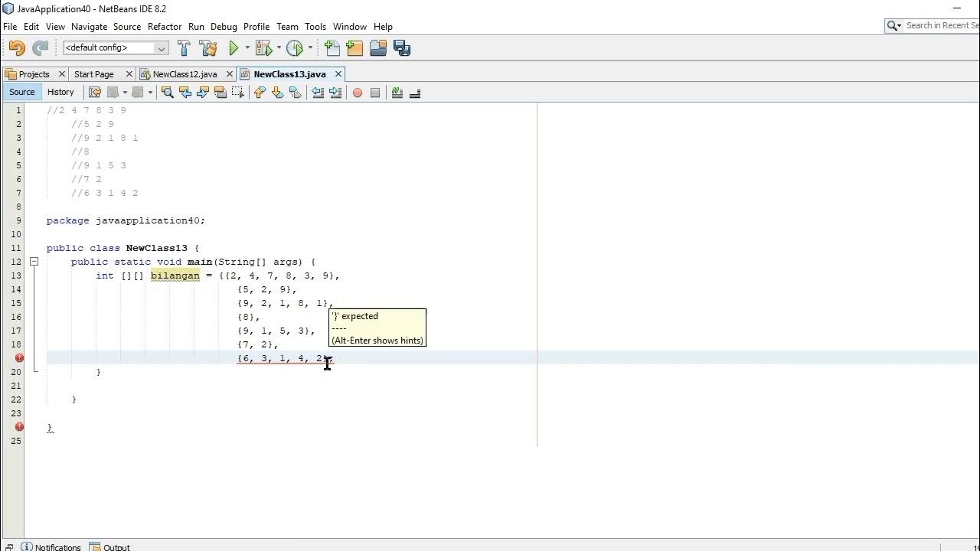Viewport: 980px width, 551px height.
Task: Select the NewClass13.java tab
Action: (289, 74)
